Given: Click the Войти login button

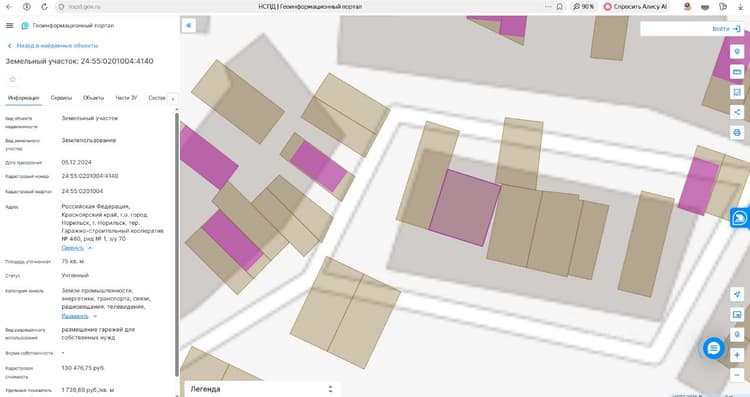Looking at the screenshot, I should point(726,29).
